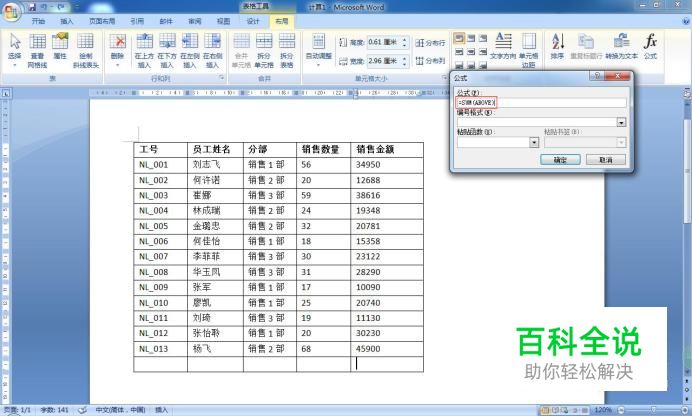This screenshot has height=416, width=692.
Task: Click Split Cells (拆分单元格)
Action: click(264, 50)
